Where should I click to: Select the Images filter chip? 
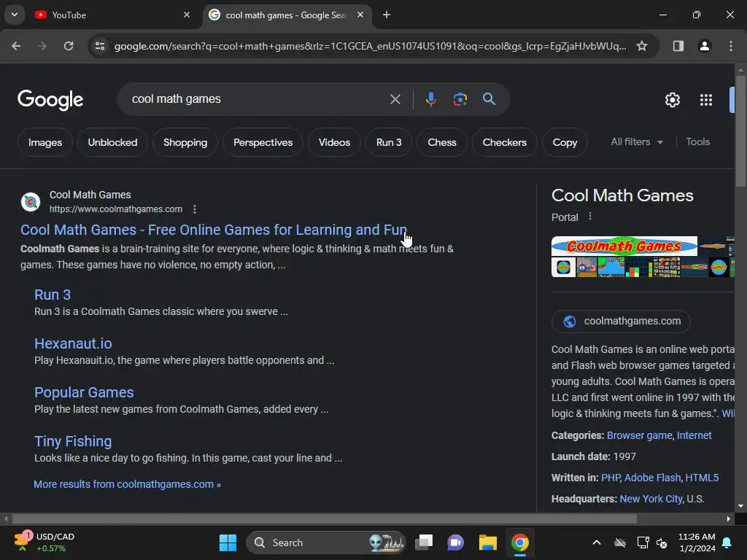(44, 142)
